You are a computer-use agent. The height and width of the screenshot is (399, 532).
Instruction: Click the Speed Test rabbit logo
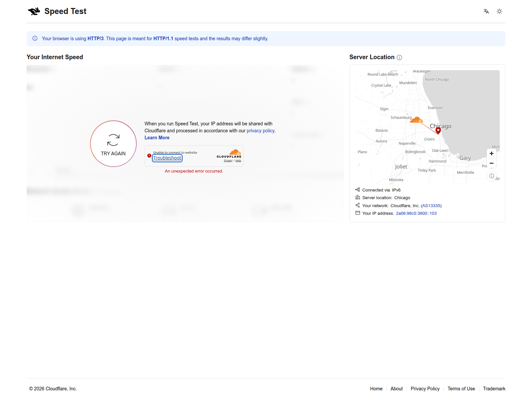click(x=34, y=11)
